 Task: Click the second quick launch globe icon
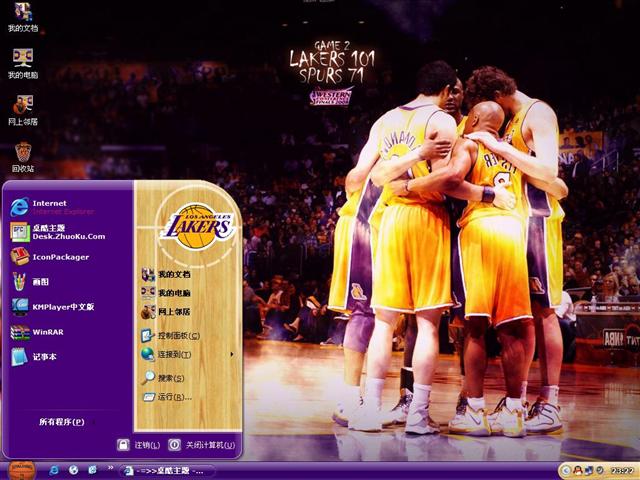click(x=73, y=471)
